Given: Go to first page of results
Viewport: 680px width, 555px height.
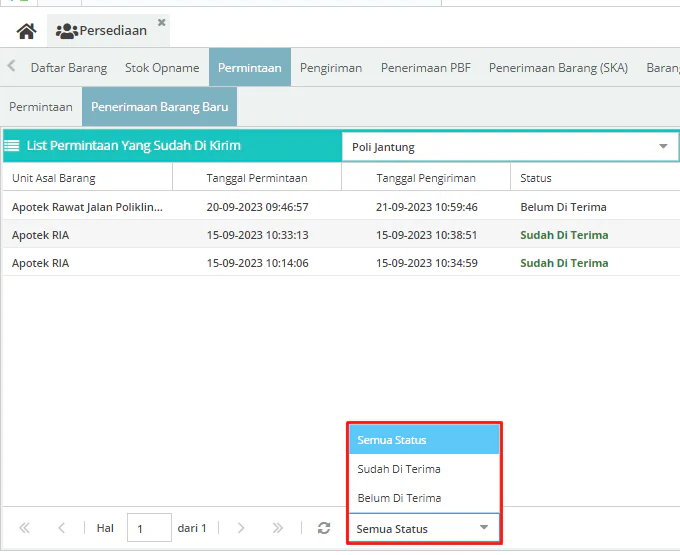Looking at the screenshot, I should [x=24, y=528].
